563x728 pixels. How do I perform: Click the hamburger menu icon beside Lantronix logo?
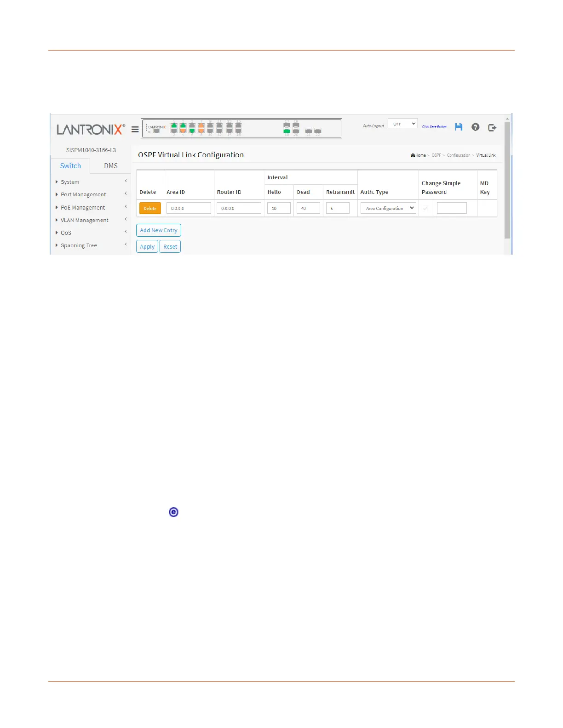pyautogui.click(x=135, y=130)
